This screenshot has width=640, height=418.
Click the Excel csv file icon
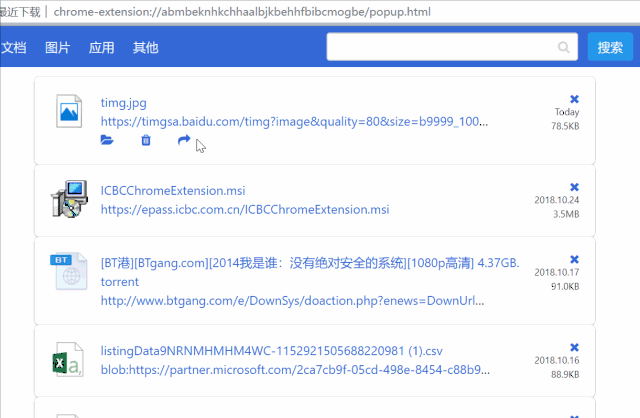click(68, 359)
